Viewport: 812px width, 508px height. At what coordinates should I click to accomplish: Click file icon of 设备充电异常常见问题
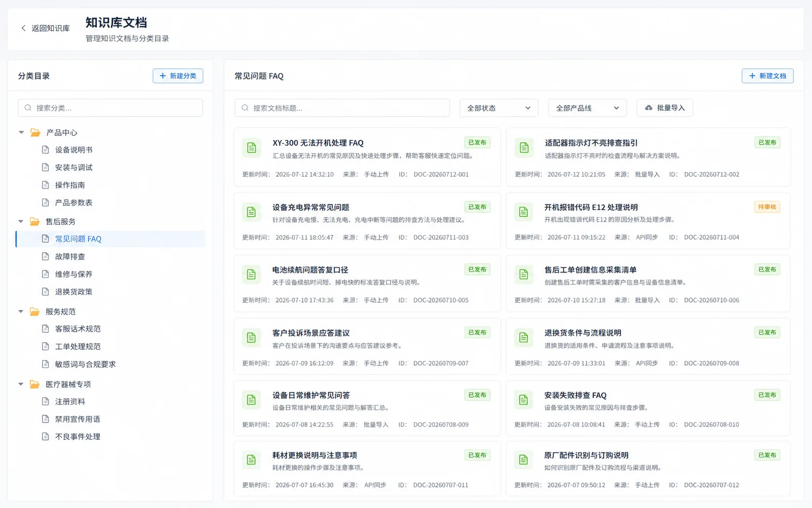click(251, 212)
